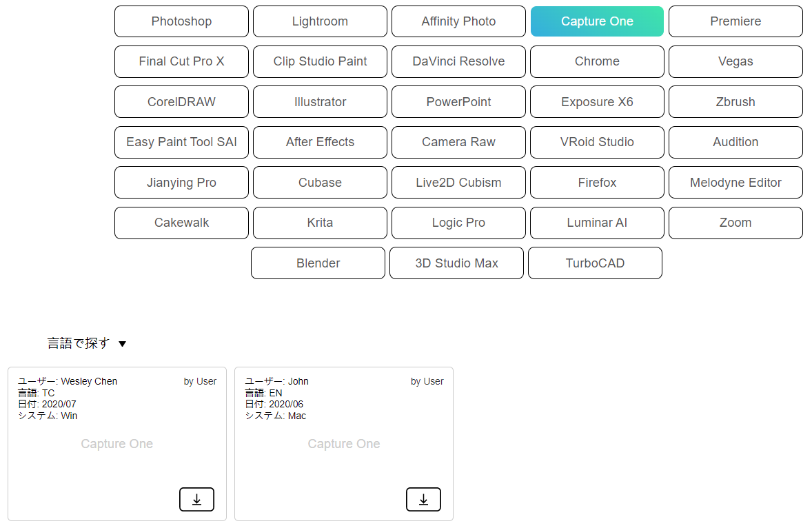Select DaVinci Resolve from software list

tap(458, 61)
